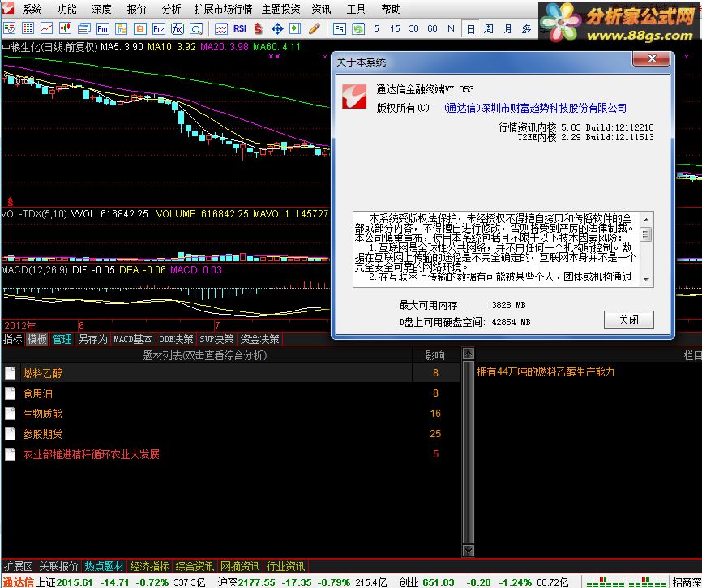Click the license text scrollbar down arrow
Screen dimensions: 702x588
(x=646, y=280)
